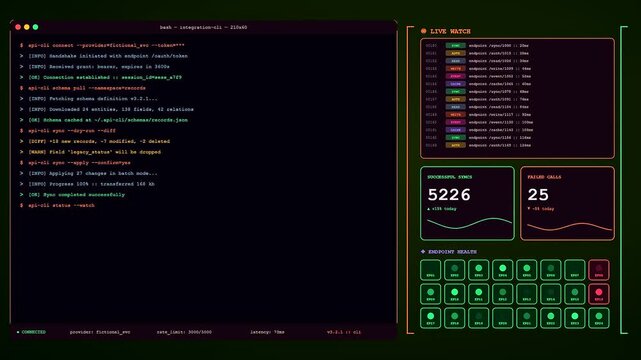The image size is (641, 360).
Task: Click the green sparkline under successful syncs
Action: coord(469,223)
